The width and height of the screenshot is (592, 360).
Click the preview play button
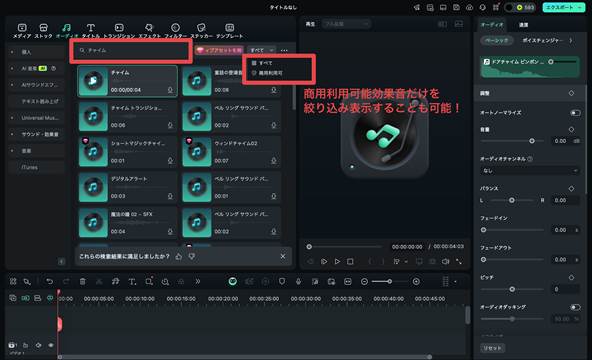click(337, 261)
